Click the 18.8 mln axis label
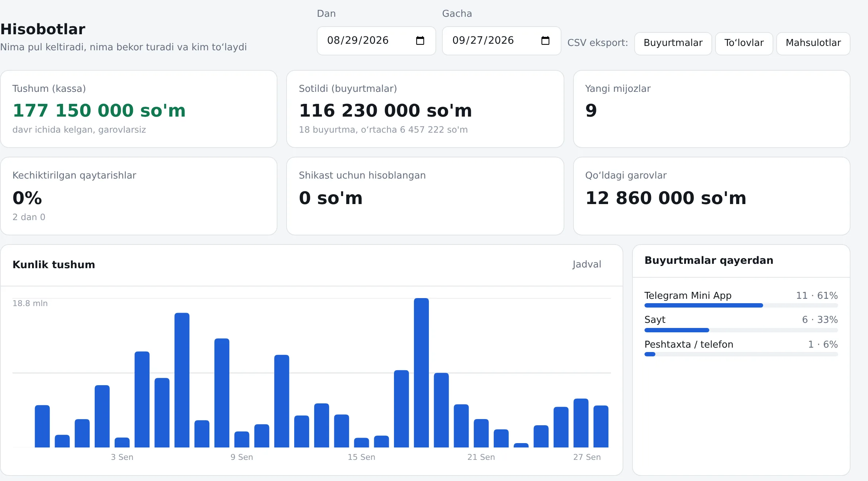Image resolution: width=868 pixels, height=481 pixels. click(x=30, y=303)
